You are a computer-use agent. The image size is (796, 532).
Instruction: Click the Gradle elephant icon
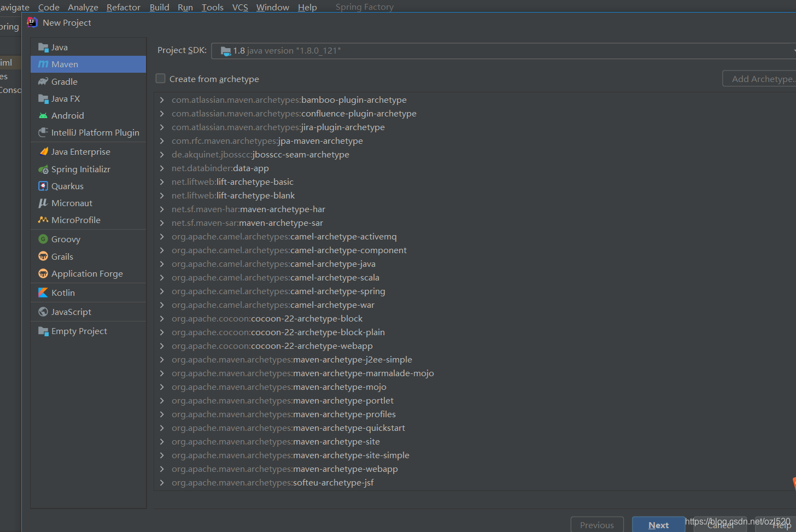(43, 81)
